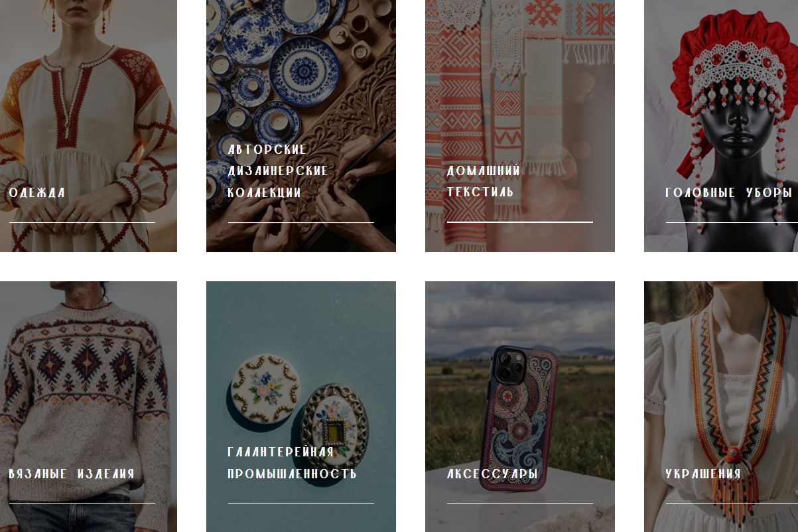Go to Головные уборы category

(729, 193)
